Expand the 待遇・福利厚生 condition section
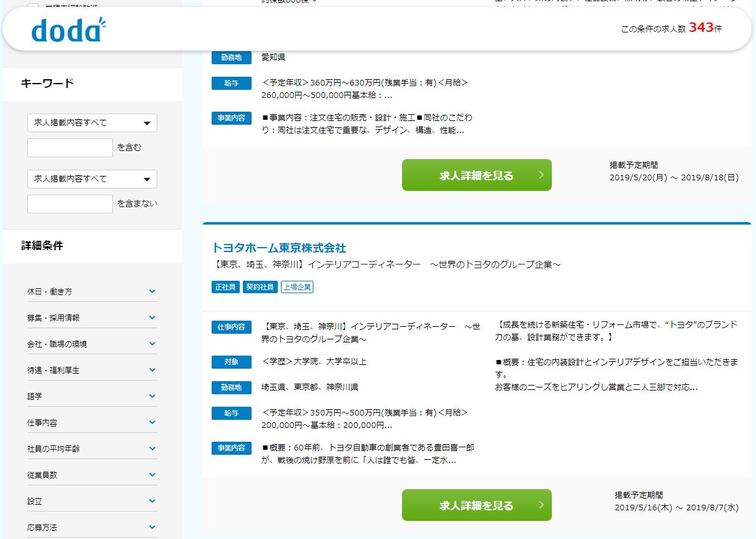This screenshot has width=756, height=539. [x=92, y=370]
